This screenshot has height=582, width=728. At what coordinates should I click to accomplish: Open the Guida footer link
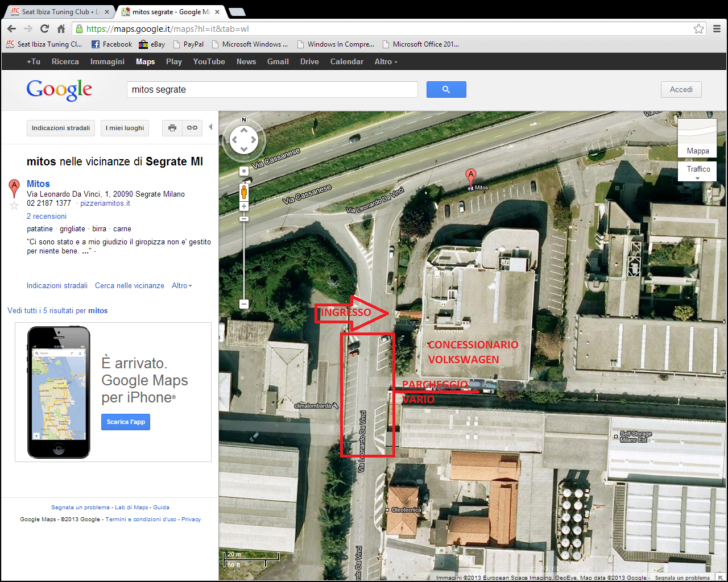(161, 507)
